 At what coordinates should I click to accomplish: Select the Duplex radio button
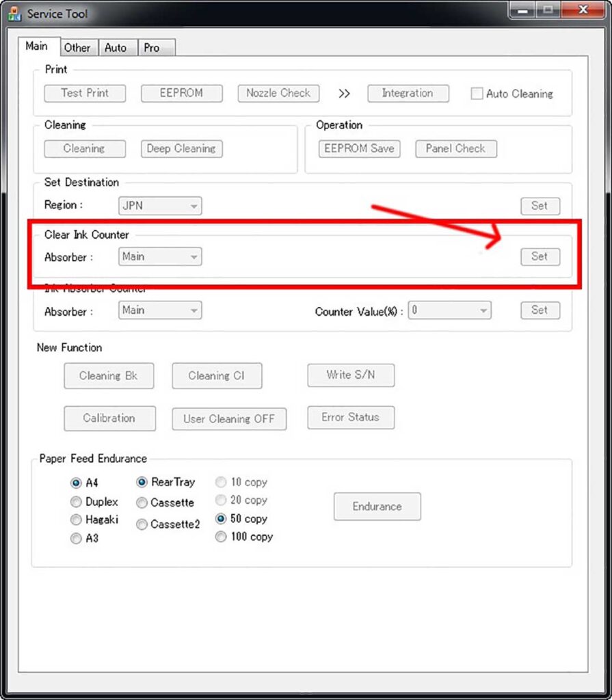(76, 502)
